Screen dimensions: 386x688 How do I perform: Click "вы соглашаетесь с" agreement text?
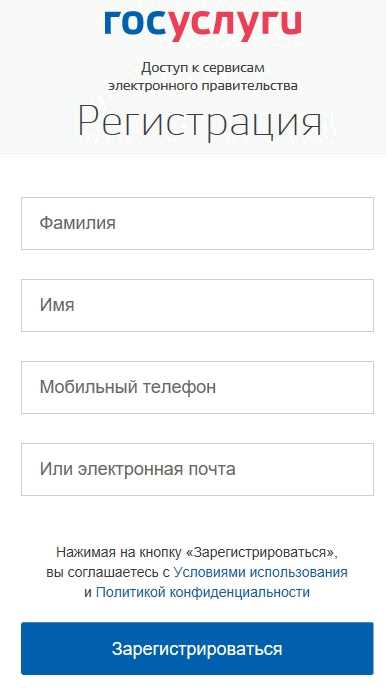(x=108, y=572)
